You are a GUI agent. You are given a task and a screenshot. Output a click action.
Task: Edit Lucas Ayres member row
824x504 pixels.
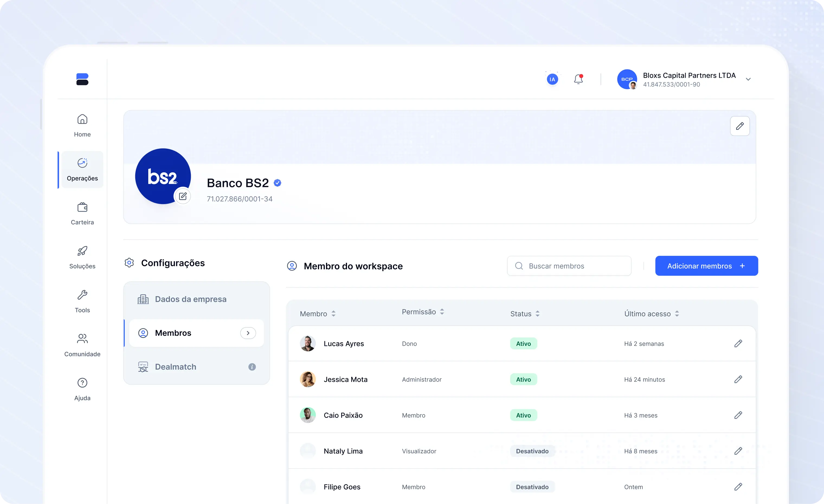738,344
